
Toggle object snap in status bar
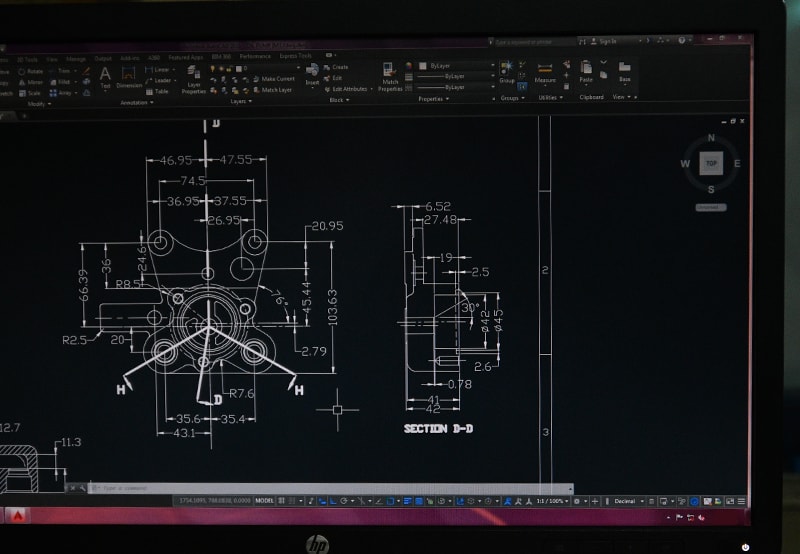(x=390, y=501)
